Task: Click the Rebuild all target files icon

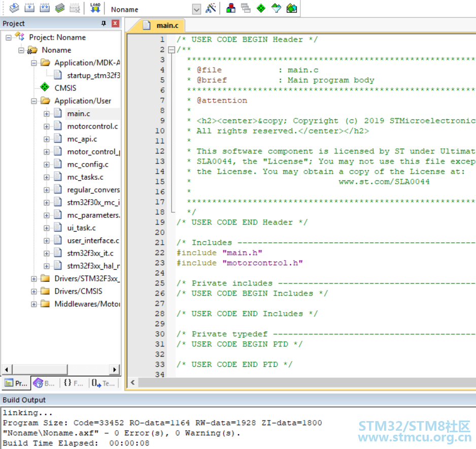Action: coord(45,8)
